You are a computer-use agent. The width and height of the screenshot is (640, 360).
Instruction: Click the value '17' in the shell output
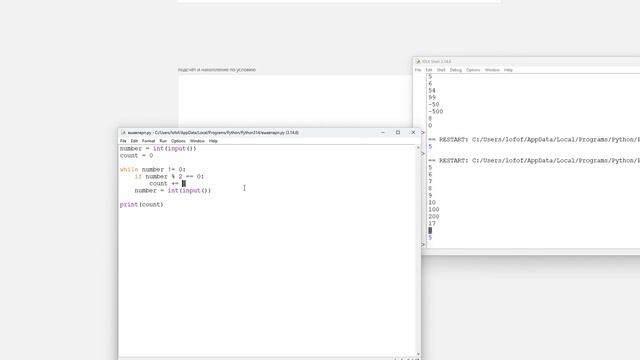point(432,224)
